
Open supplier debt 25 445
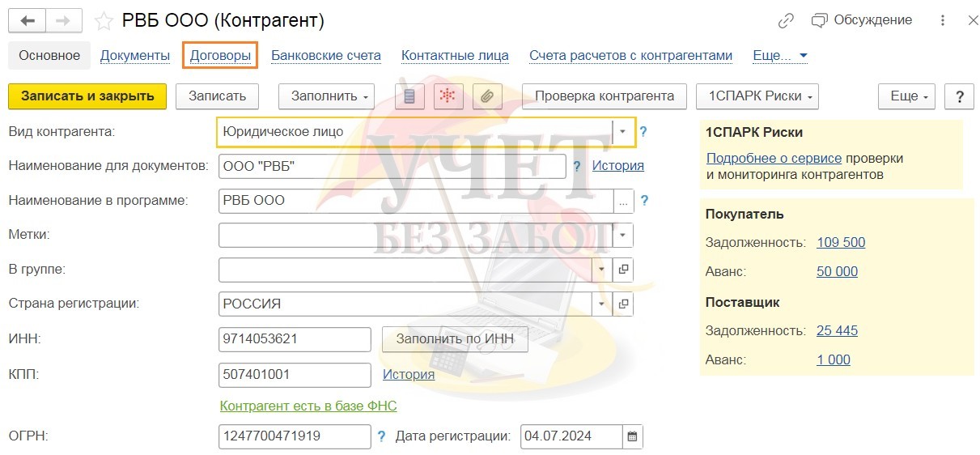pos(837,331)
